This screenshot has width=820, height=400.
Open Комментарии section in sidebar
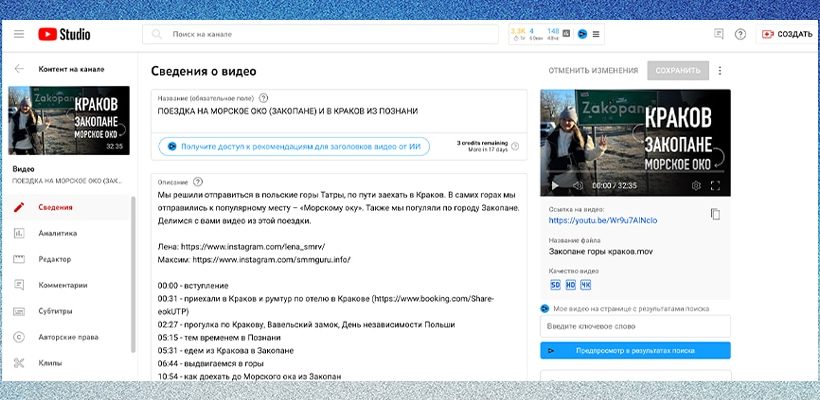pyautogui.click(x=63, y=284)
